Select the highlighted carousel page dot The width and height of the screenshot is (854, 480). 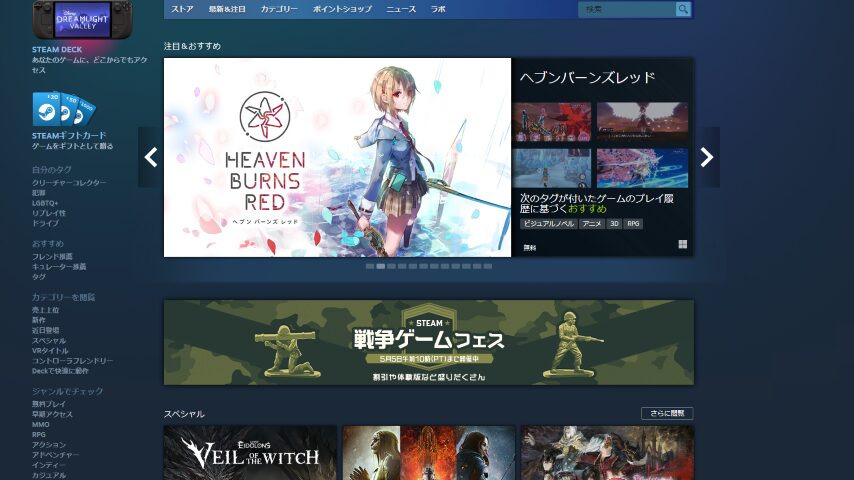(381, 266)
